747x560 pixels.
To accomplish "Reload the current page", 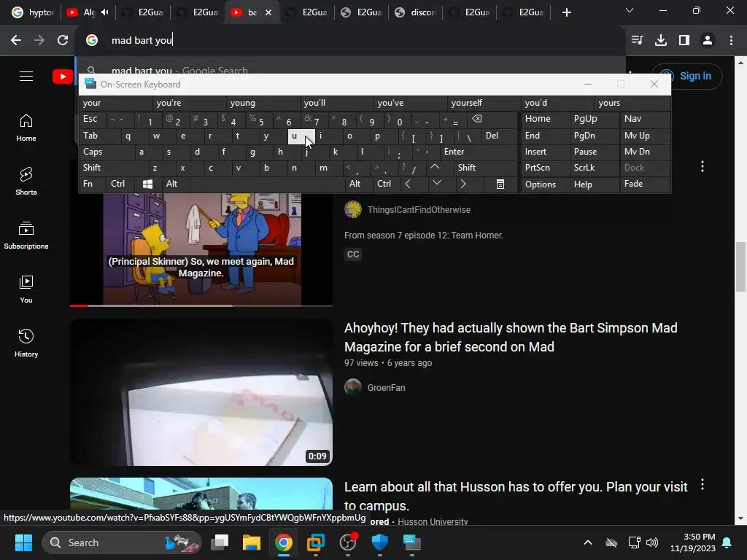I will point(63,41).
